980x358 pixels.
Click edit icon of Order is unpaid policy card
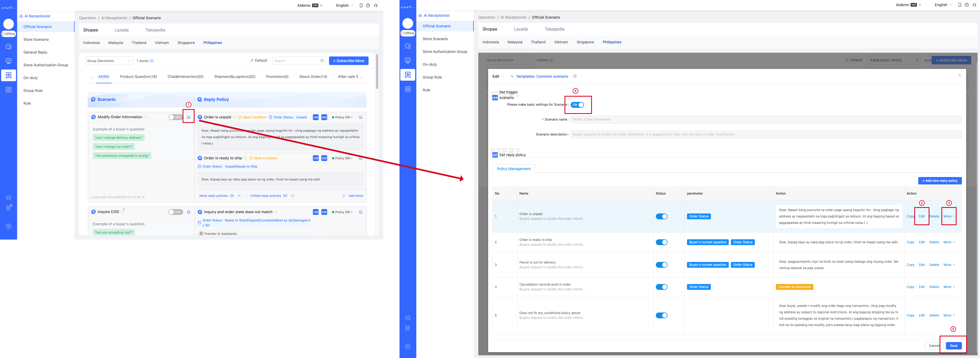(361, 117)
